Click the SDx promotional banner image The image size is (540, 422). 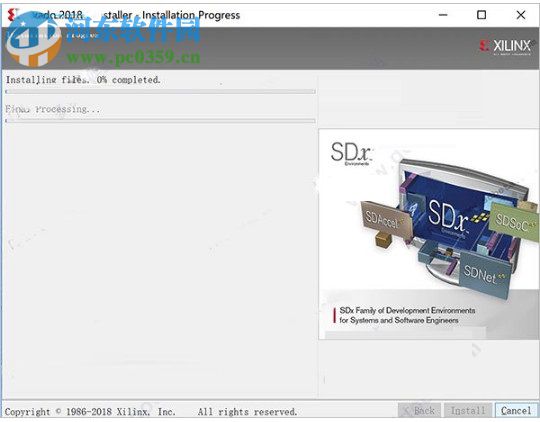[429, 234]
